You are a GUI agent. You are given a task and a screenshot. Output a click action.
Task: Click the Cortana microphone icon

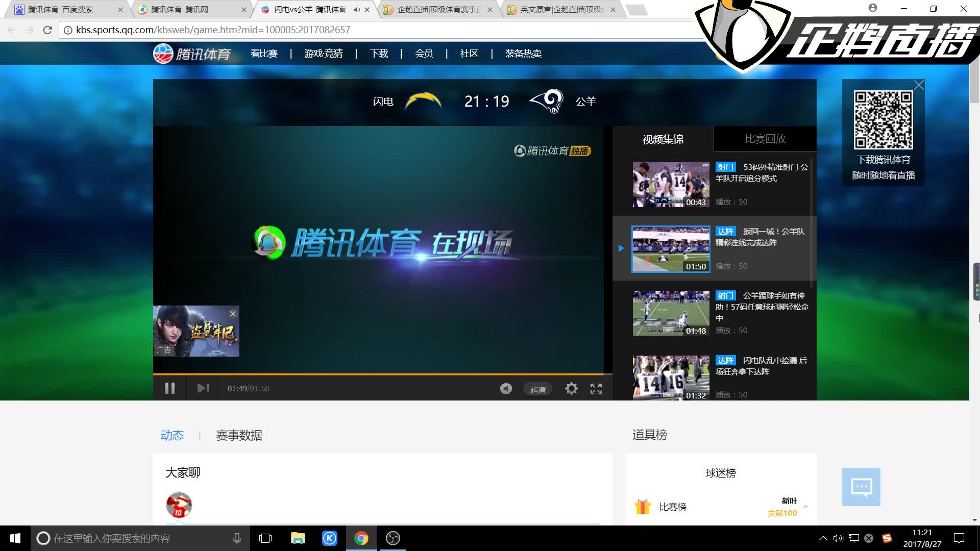pyautogui.click(x=237, y=538)
